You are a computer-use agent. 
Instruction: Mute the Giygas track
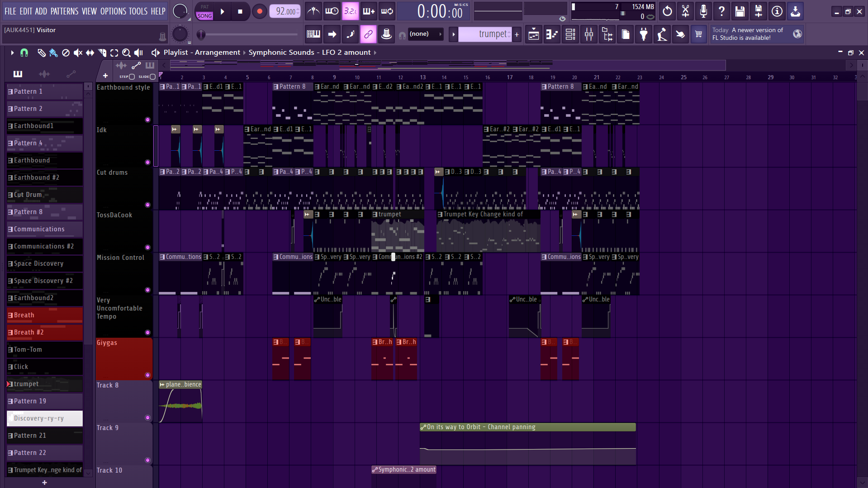point(147,375)
